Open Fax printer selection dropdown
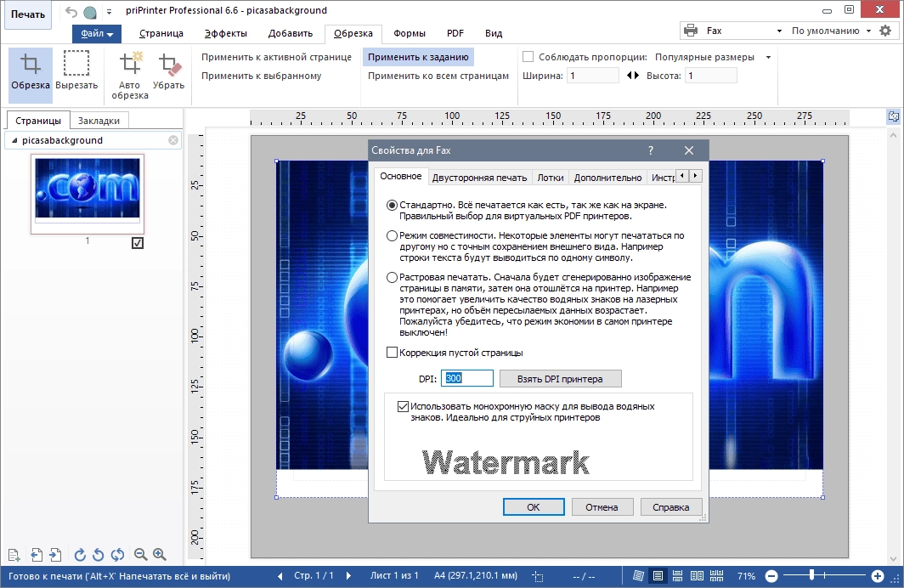This screenshot has width=904, height=588. click(x=779, y=31)
